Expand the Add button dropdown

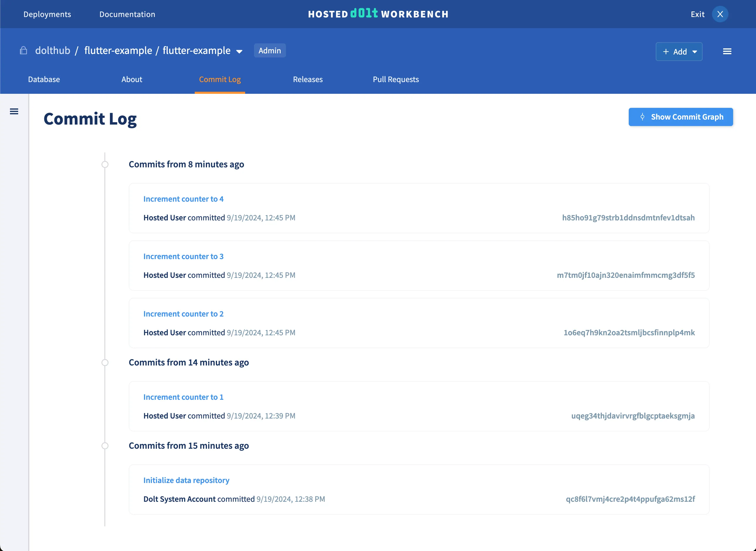coord(695,52)
